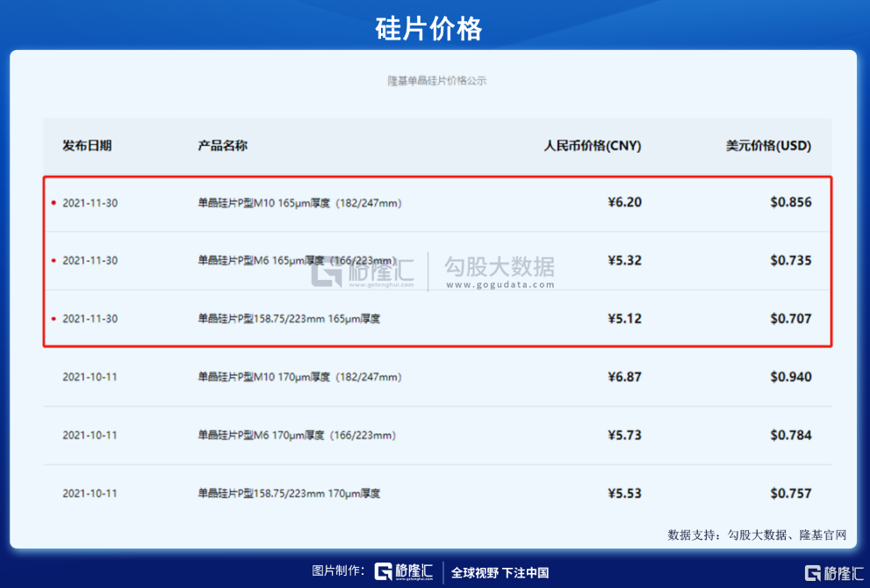The width and height of the screenshot is (870, 588).
Task: Click the CNY price ¥5.53
Action: (625, 494)
